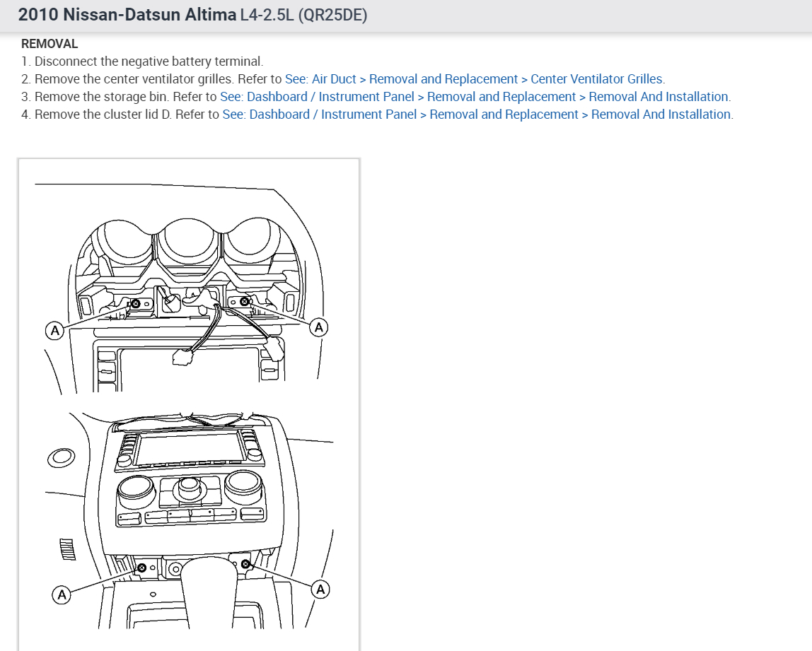Screen dimensions: 812x651
Task: Click 'Remove the storage bin' text
Action: pyautogui.click(x=102, y=97)
